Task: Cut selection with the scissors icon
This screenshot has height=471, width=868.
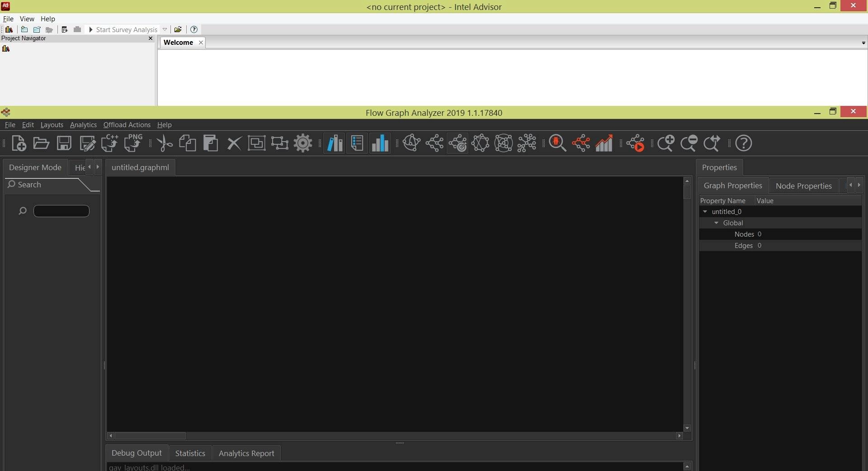Action: coord(165,143)
